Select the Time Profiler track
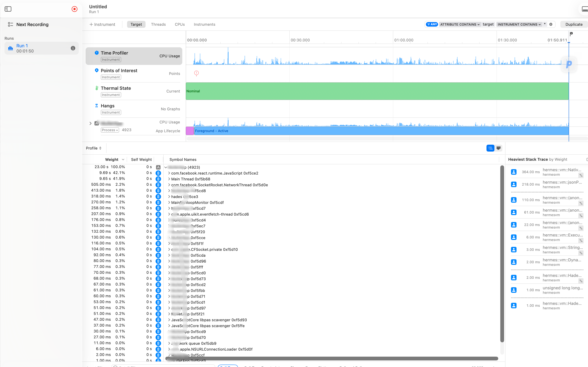This screenshot has width=588, height=367. (134, 56)
